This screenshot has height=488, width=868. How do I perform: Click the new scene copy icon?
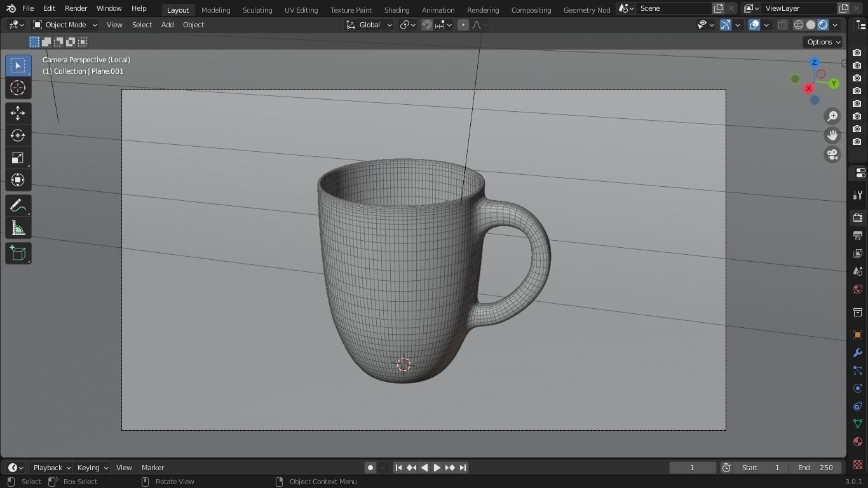[719, 8]
